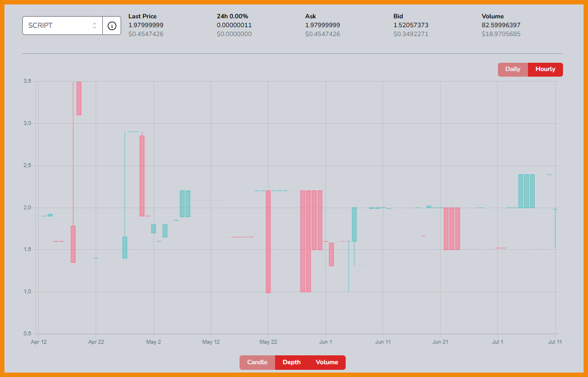Click the Bid heading
The height and width of the screenshot is (377, 588).
pos(398,16)
